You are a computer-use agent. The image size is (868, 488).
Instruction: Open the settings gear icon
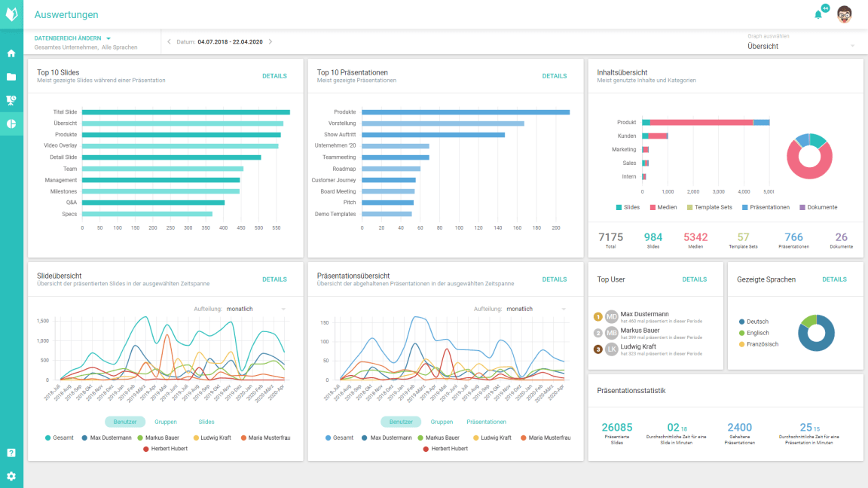pos(11,476)
